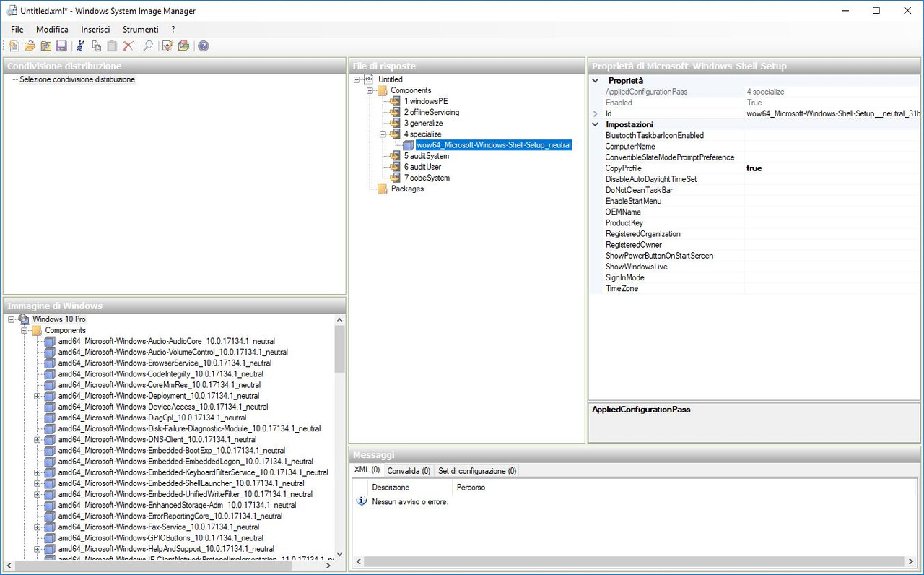Expand the Embedded-KeyboardFilterService component
The width and height of the screenshot is (924, 575).
[x=38, y=472]
